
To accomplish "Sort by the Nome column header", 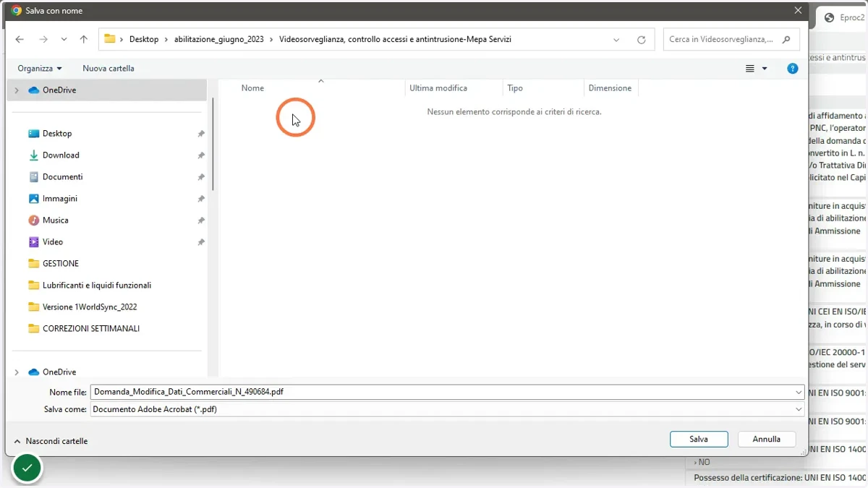I will pos(252,88).
